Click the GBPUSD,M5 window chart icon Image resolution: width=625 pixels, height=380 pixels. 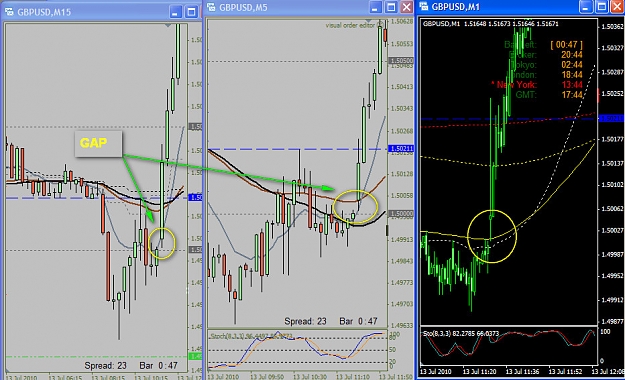pos(211,7)
